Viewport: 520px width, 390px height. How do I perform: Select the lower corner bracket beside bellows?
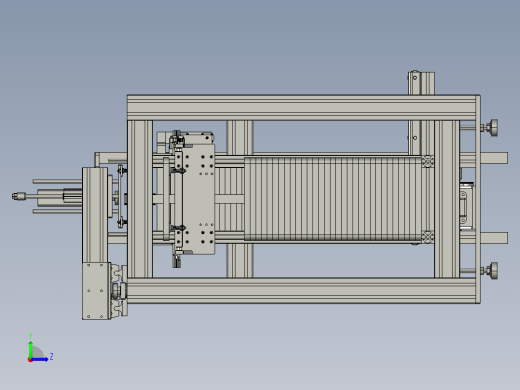point(428,237)
